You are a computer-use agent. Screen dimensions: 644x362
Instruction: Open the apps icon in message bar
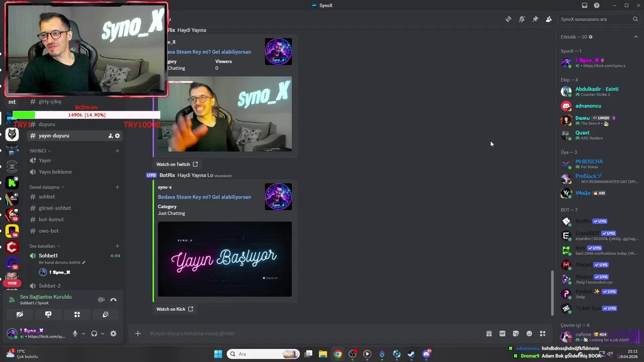(542, 333)
